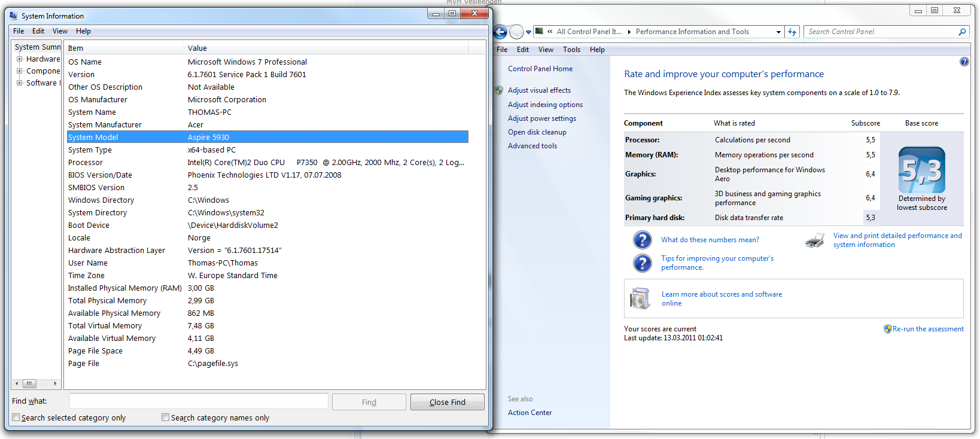Image resolution: width=980 pixels, height=439 pixels.
Task: Click the 5,3 base score badge
Action: tap(922, 170)
